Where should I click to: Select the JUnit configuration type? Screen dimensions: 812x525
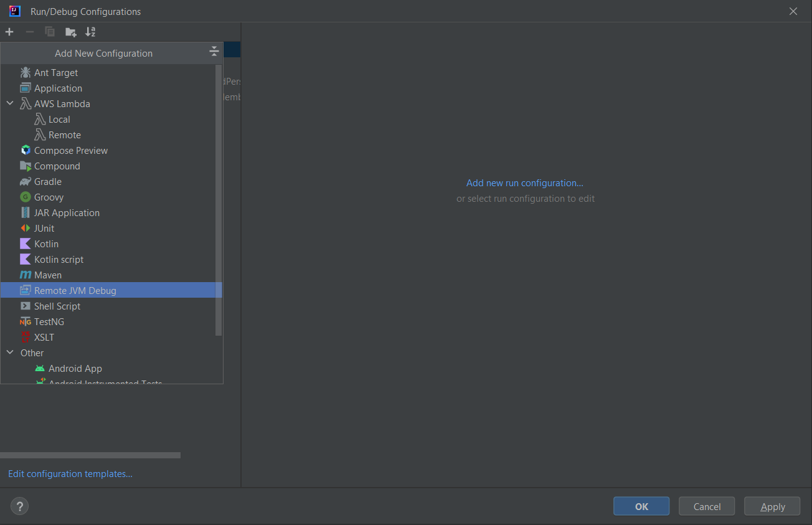[x=44, y=229]
